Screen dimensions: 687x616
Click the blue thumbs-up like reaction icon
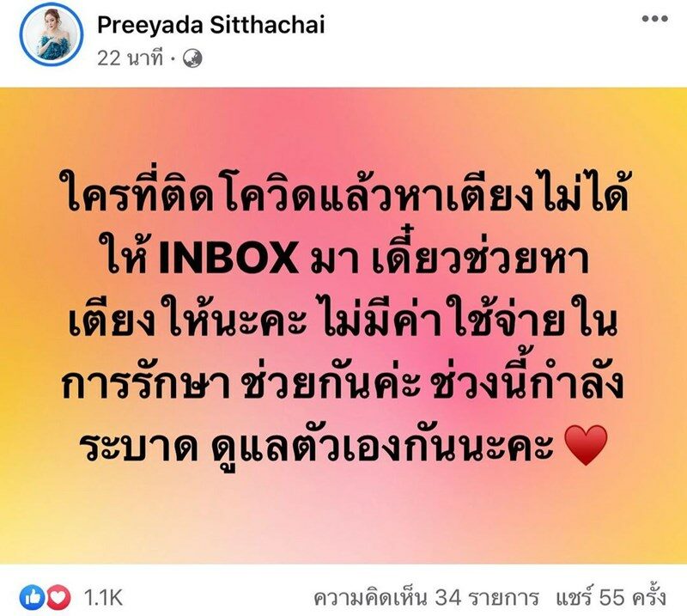pos(31,597)
